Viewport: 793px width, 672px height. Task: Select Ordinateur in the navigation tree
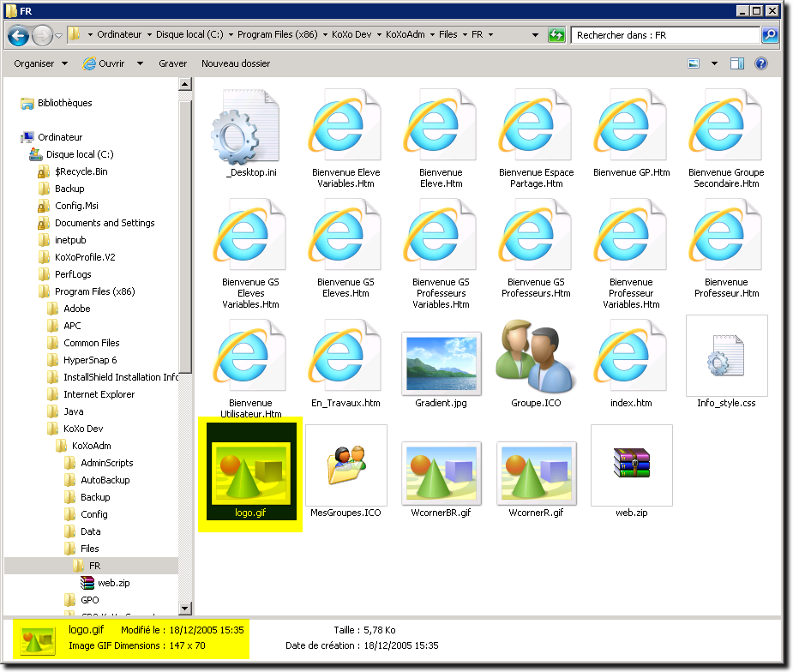coord(60,137)
